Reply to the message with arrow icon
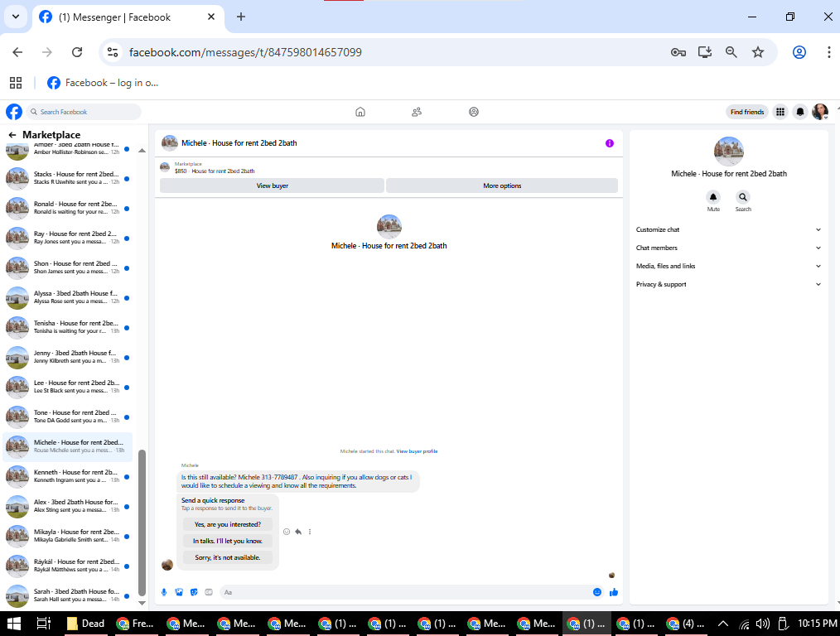Viewport: 840px width, 636px height. [298, 532]
